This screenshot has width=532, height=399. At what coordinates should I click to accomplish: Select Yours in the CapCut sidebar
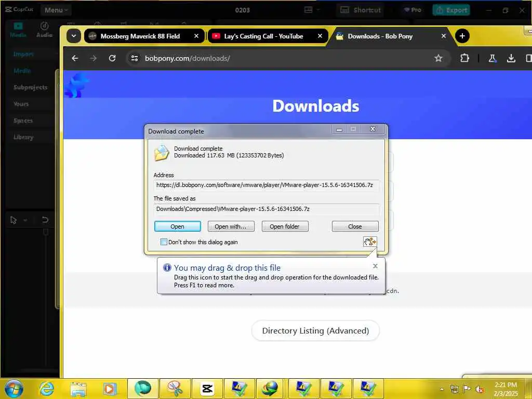[x=21, y=104]
